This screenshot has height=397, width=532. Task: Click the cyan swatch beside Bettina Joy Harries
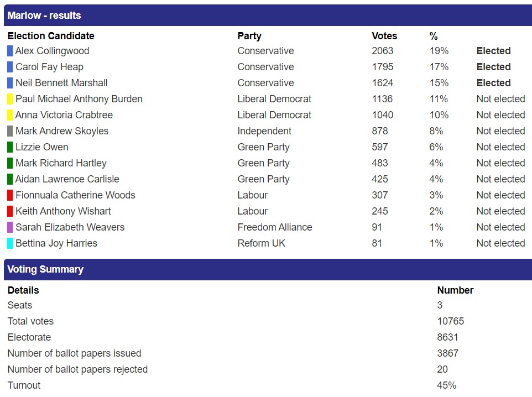tap(10, 243)
